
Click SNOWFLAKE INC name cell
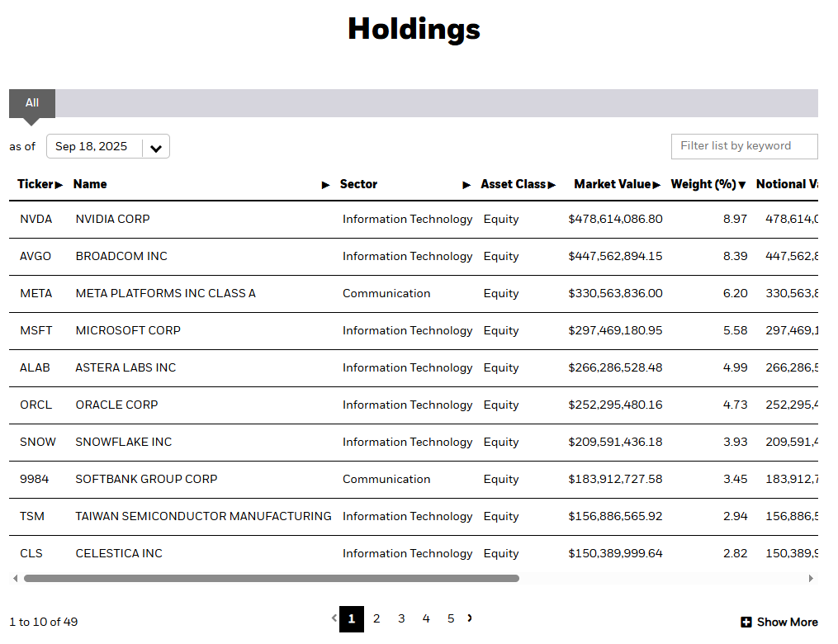click(124, 442)
